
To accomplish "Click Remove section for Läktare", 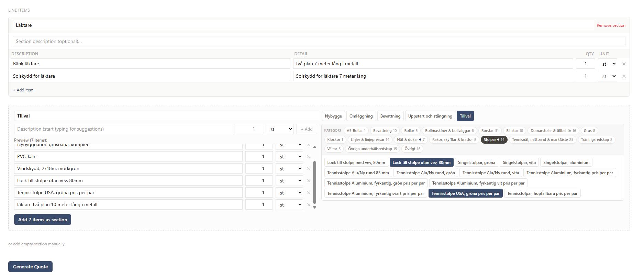I will pos(611,25).
